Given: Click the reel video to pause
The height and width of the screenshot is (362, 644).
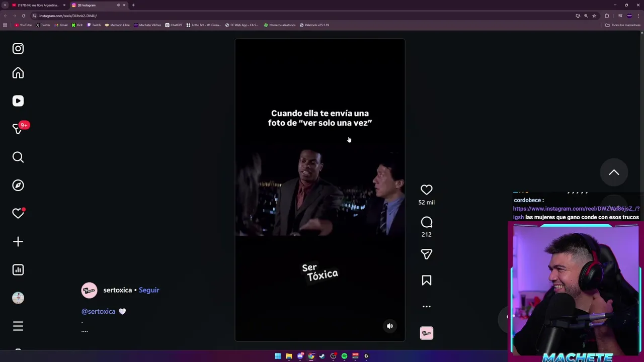Looking at the screenshot, I should [x=320, y=190].
